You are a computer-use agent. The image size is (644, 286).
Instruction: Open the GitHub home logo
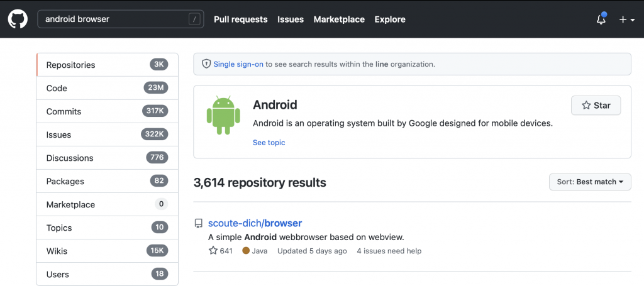[x=18, y=19]
